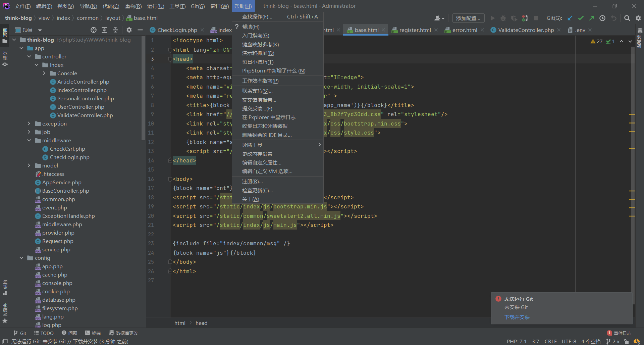The width and height of the screenshot is (644, 345).
Task: Open the 文件 menu
Action: 22,6
